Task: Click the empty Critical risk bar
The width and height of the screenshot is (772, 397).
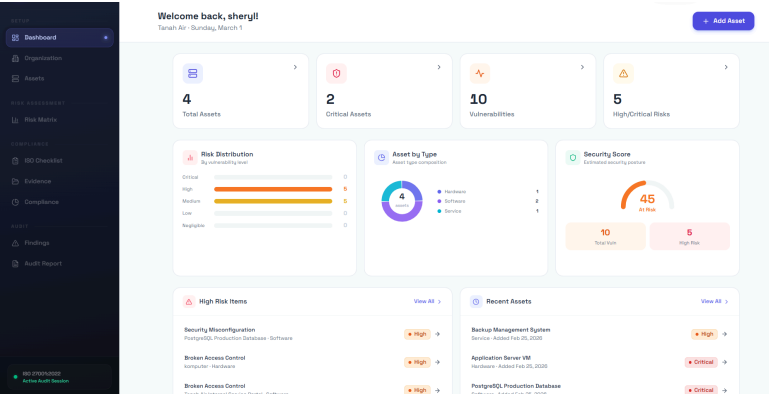Action: [x=273, y=177]
